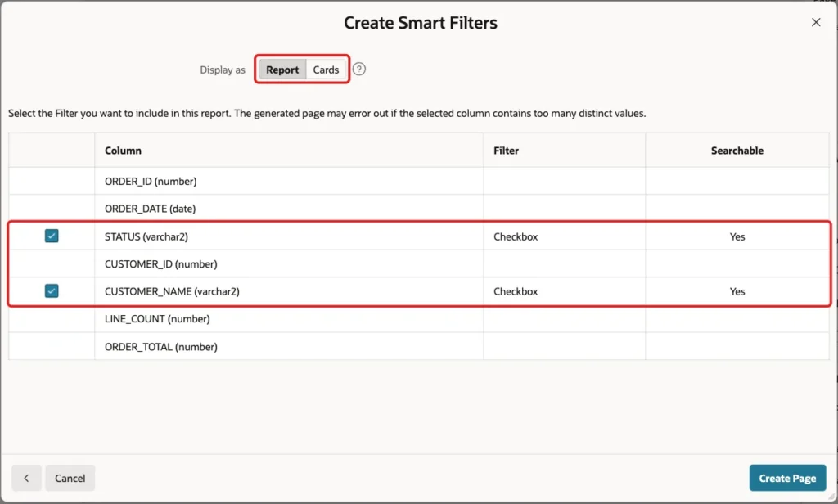
Task: Close the Create Smart Filters dialog
Action: pos(816,22)
